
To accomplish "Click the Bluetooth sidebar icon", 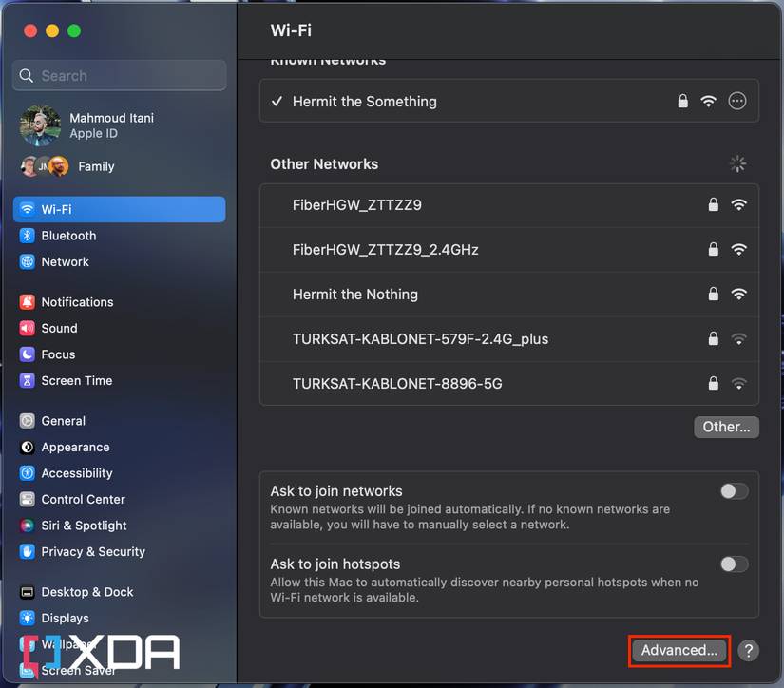I will point(27,236).
